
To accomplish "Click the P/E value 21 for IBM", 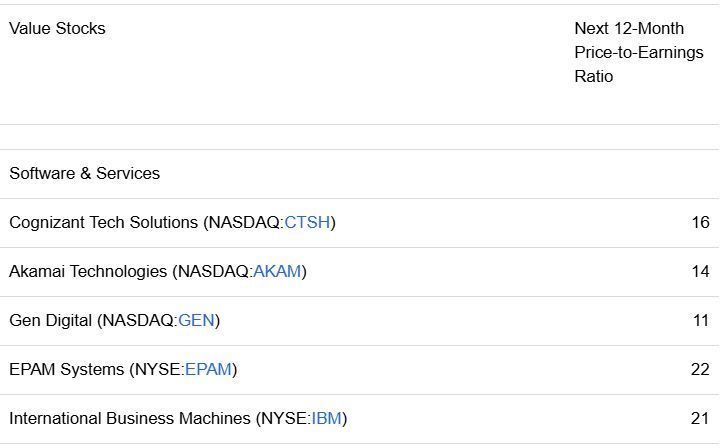I will coord(700,419).
